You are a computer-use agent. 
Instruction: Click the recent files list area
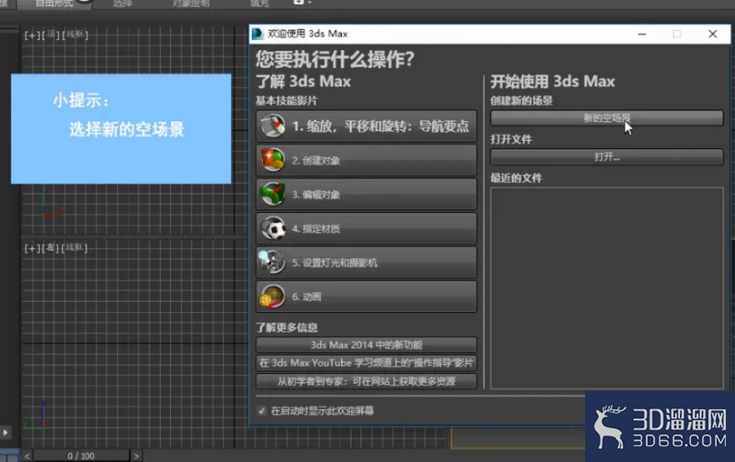[607, 288]
